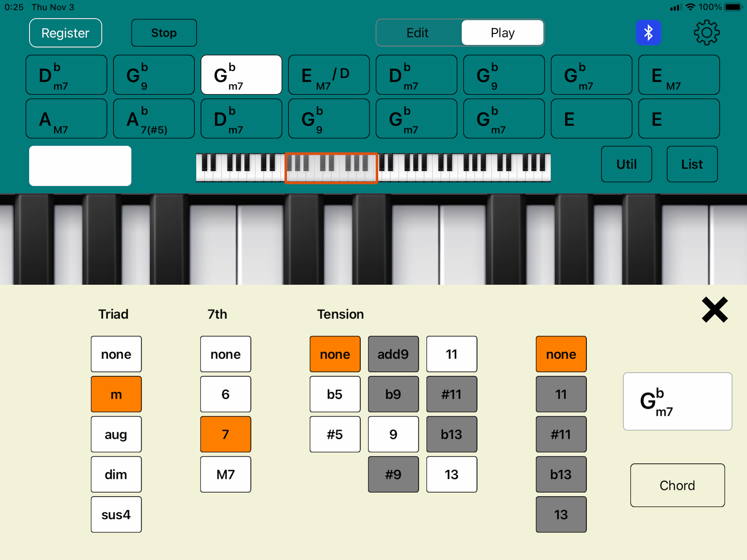747x560 pixels.
Task: Enable the b5 tension
Action: click(335, 394)
